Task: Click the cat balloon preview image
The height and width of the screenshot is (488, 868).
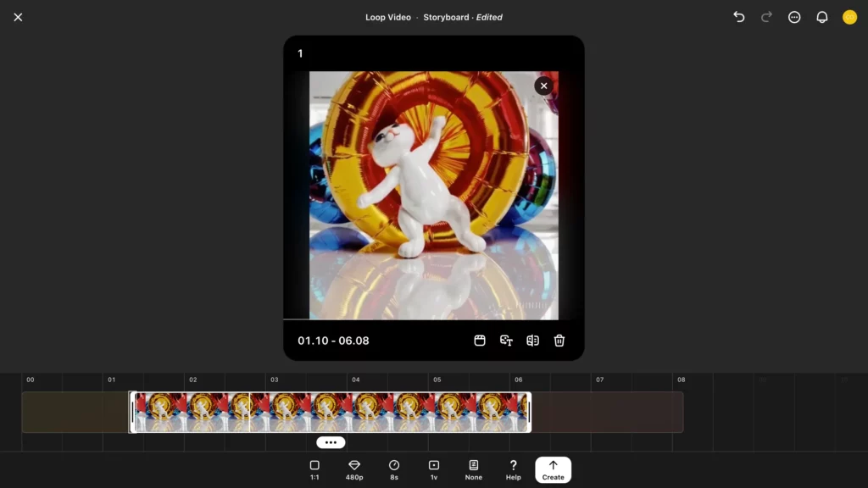Action: (434, 196)
